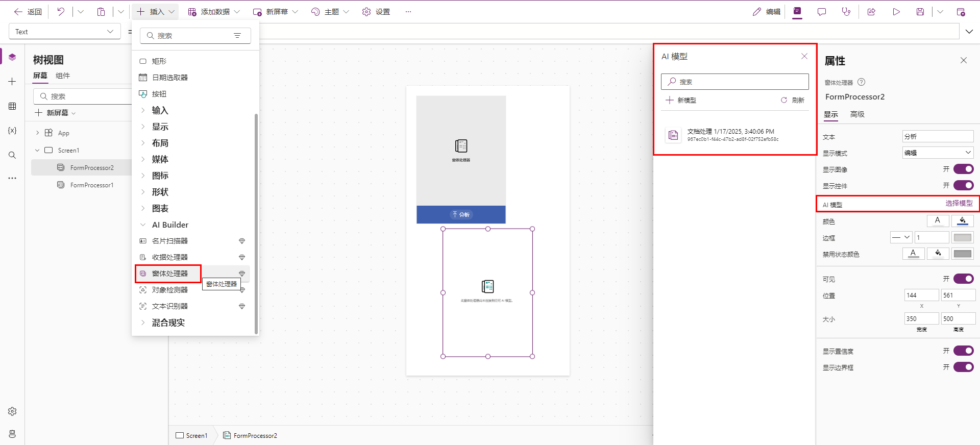The image size is (980, 445).
Task: Click disabled state gray color swatch
Action: point(963,254)
